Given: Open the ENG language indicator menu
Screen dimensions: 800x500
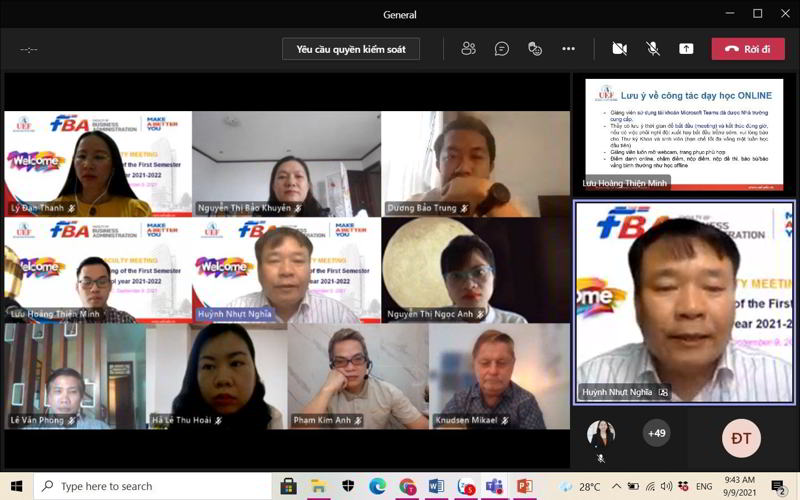Looking at the screenshot, I should click(x=704, y=487).
